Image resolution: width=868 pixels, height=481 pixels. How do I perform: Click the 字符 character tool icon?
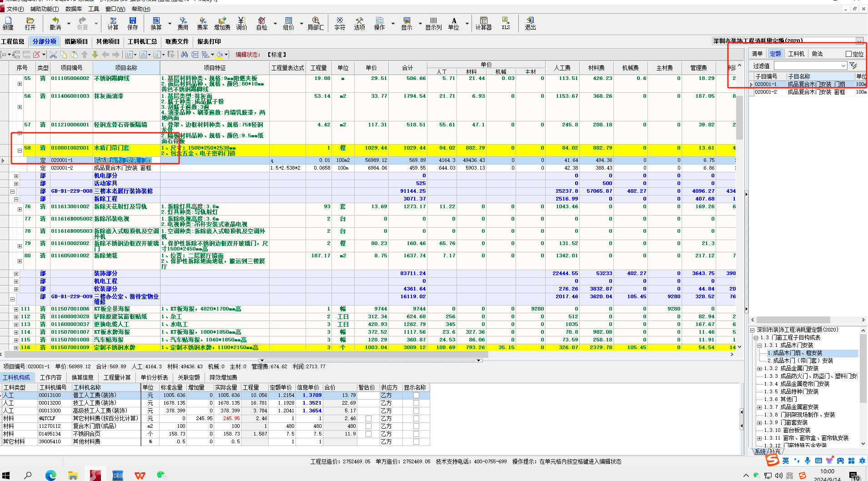click(x=340, y=23)
